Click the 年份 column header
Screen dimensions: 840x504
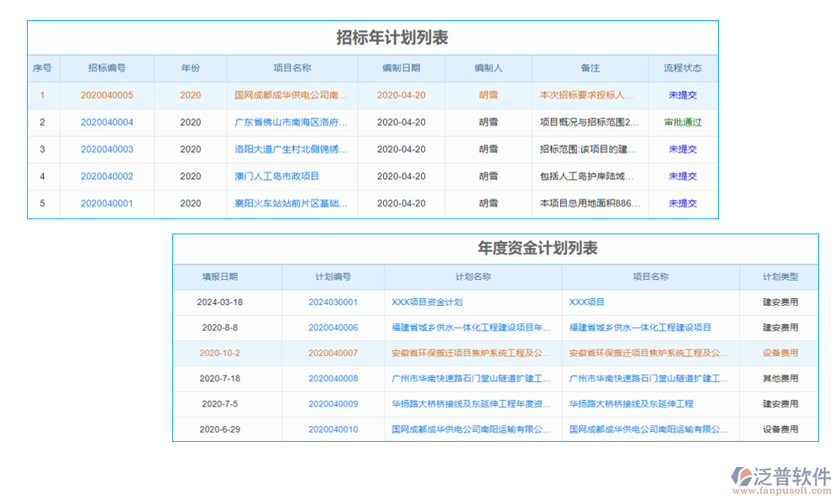point(190,68)
